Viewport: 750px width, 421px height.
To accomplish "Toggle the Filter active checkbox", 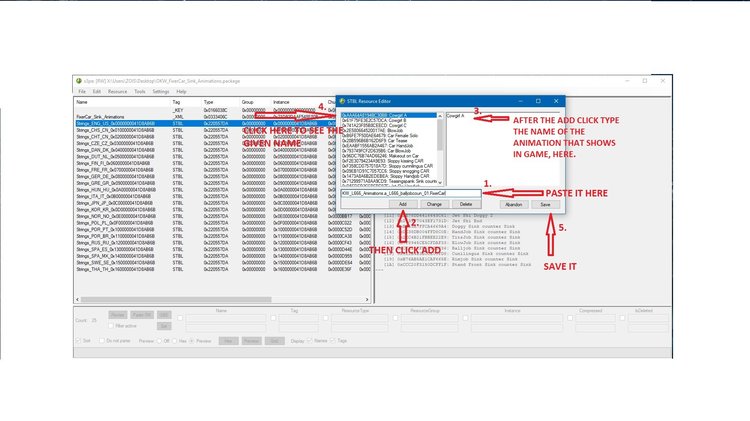I will point(111,326).
